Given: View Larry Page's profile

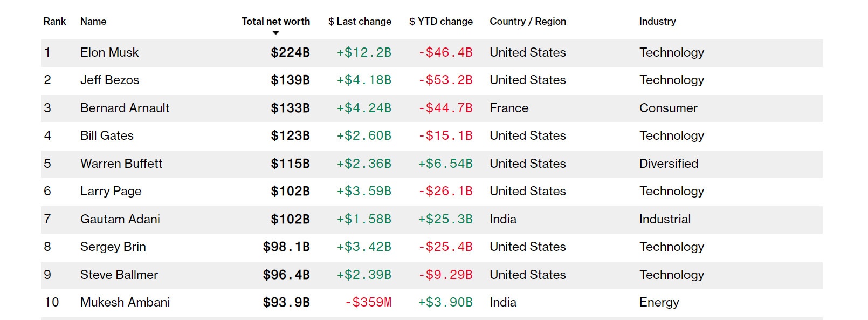Looking at the screenshot, I should coord(111,192).
